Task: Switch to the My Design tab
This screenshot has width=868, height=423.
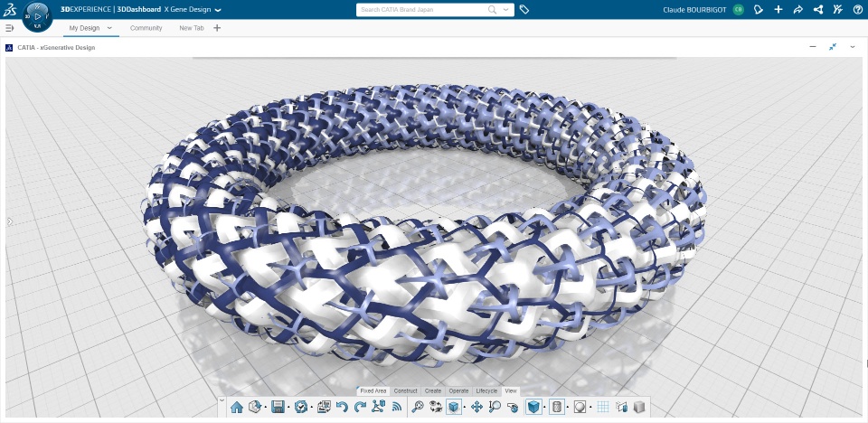Action: 84,28
